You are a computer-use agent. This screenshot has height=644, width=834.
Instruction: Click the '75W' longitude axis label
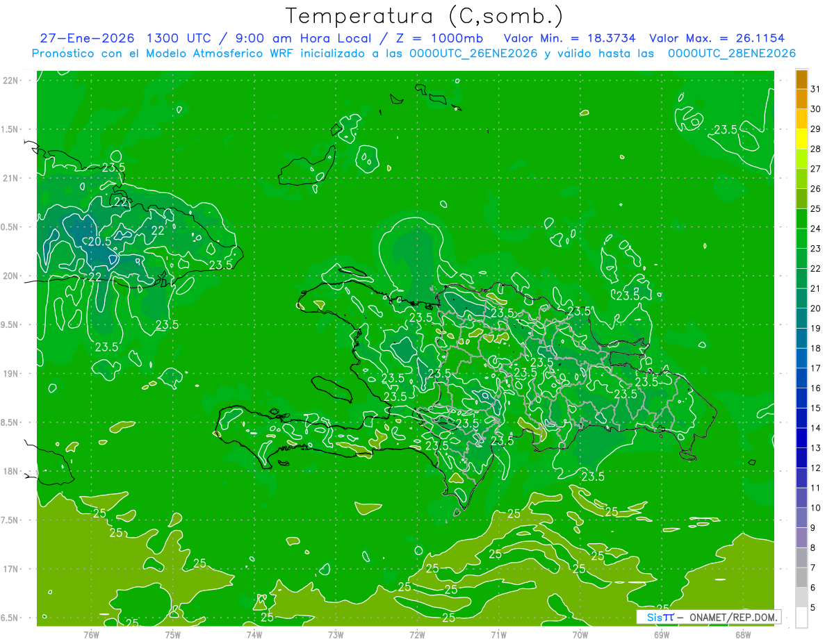tap(173, 634)
